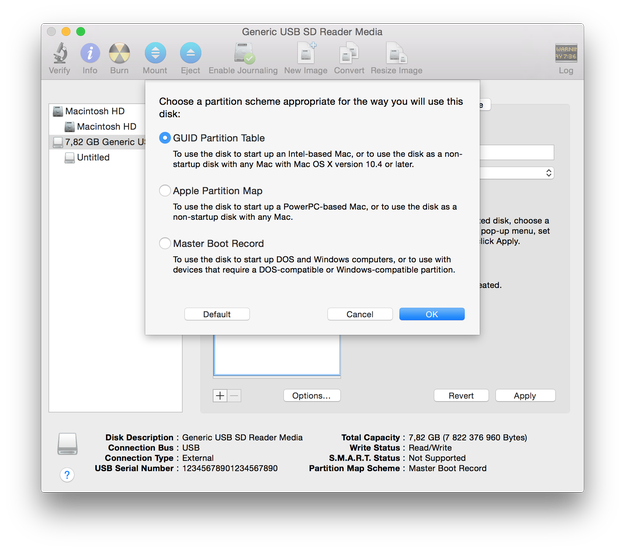The height and width of the screenshot is (551, 625).
Task: Click the Revert button
Action: [461, 396]
